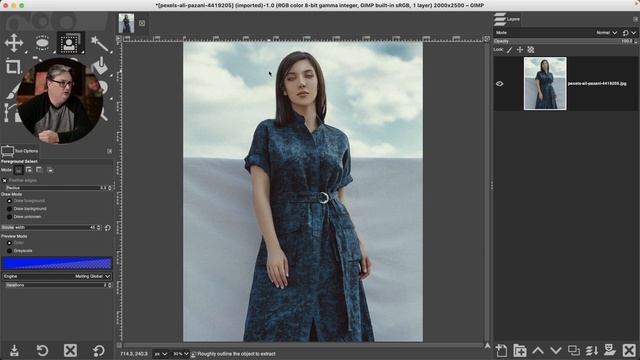Select the pexels-ali-pazani-4419205.jpg layer name
640x360 pixels.
[597, 84]
